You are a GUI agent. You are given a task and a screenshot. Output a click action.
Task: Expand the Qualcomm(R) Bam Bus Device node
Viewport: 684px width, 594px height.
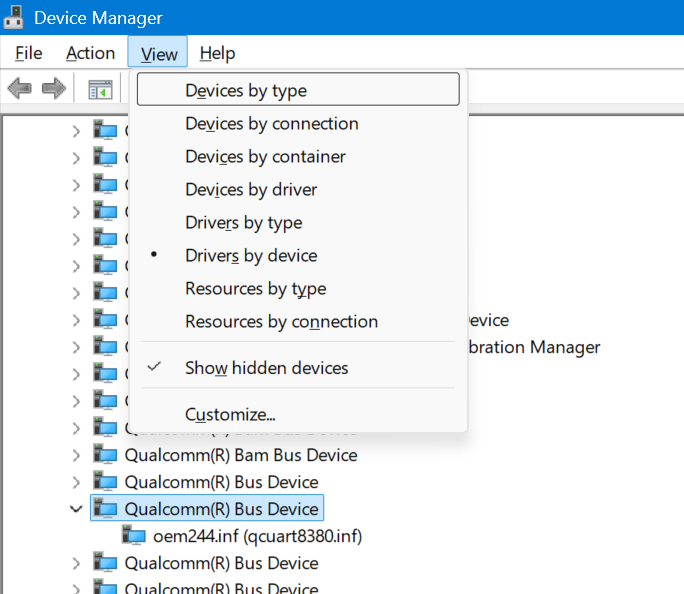[x=76, y=455]
